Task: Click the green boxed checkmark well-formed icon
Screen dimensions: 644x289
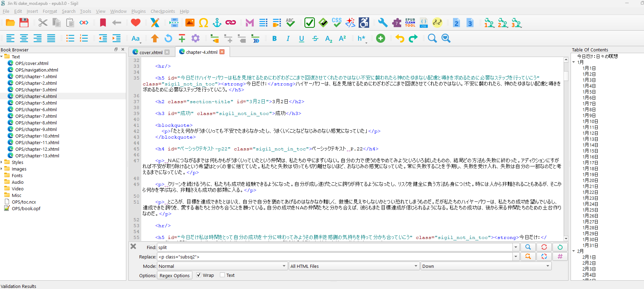Action: pos(310,23)
